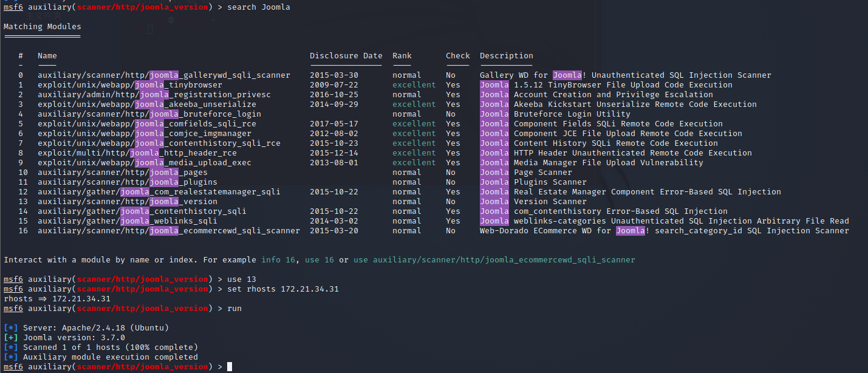Click the terminal cursor at the final prompt
This screenshot has height=373, width=868.
coord(230,367)
